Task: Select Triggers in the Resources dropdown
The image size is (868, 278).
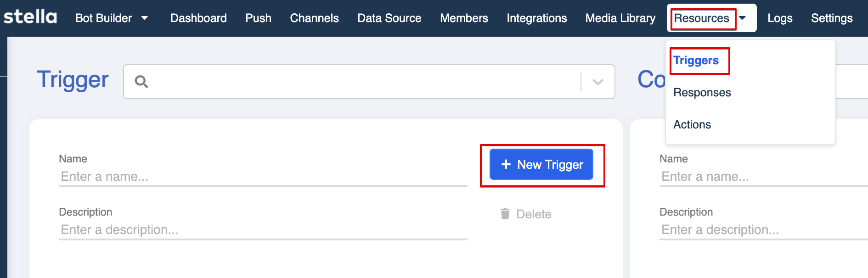Action: pos(696,60)
